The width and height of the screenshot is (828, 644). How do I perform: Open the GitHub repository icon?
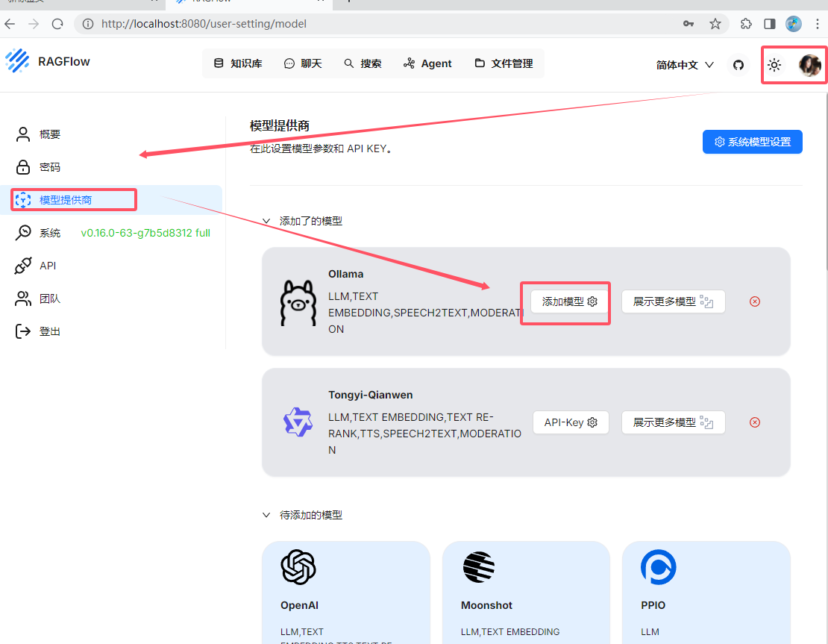738,64
